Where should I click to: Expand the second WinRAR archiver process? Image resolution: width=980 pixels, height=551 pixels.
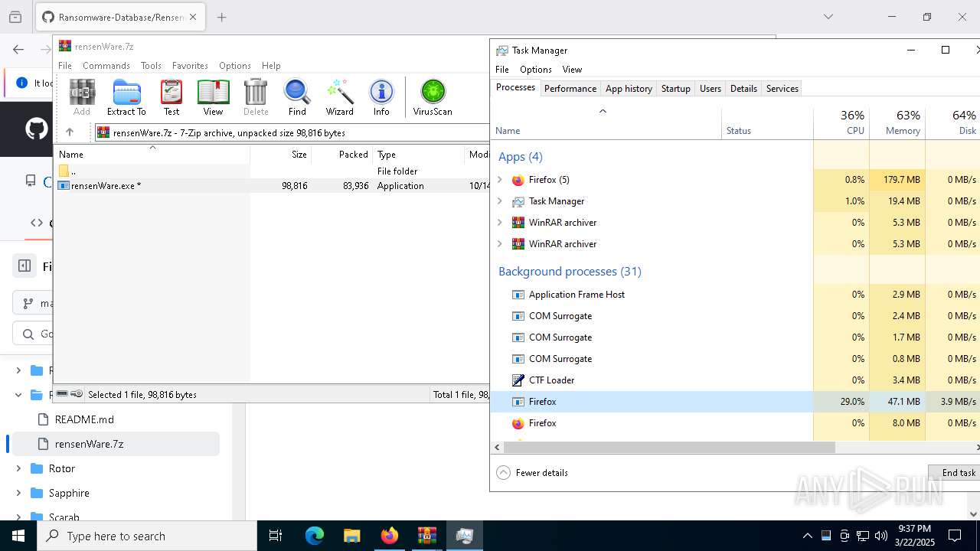coord(500,244)
